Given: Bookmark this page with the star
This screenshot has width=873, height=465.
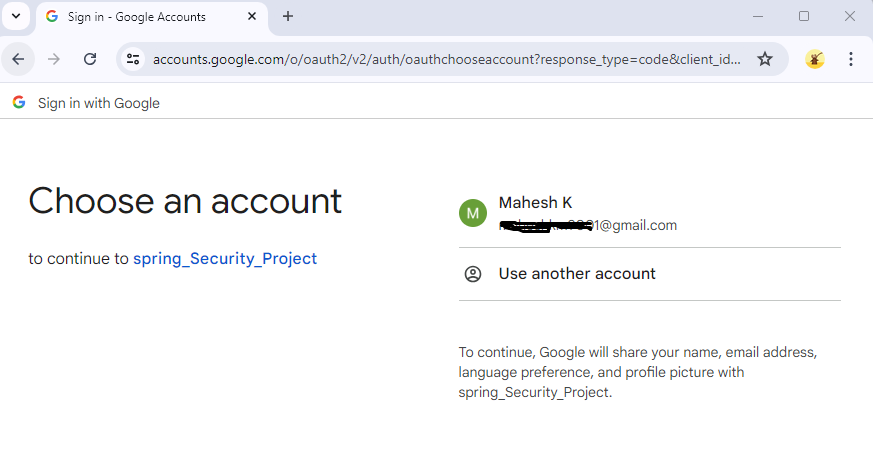Looking at the screenshot, I should pyautogui.click(x=765, y=59).
